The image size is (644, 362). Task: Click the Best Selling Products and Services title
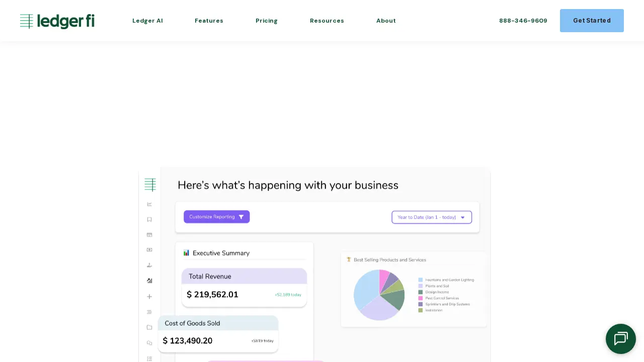point(390,260)
